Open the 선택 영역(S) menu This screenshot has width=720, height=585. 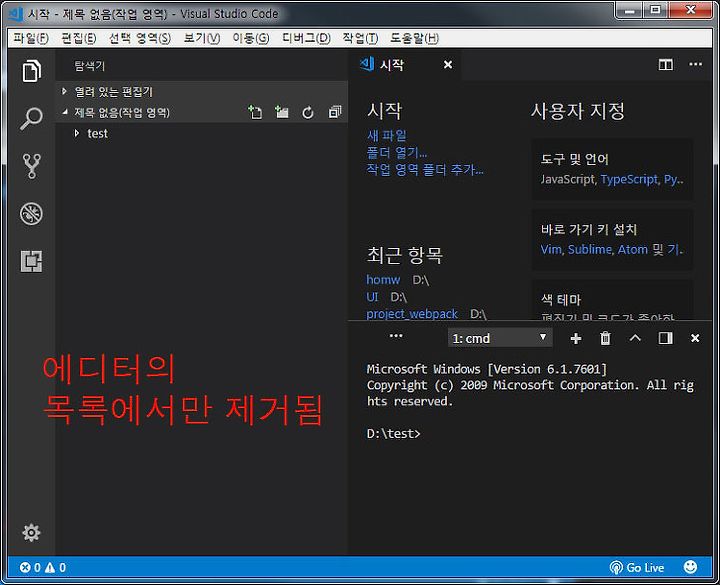click(140, 38)
